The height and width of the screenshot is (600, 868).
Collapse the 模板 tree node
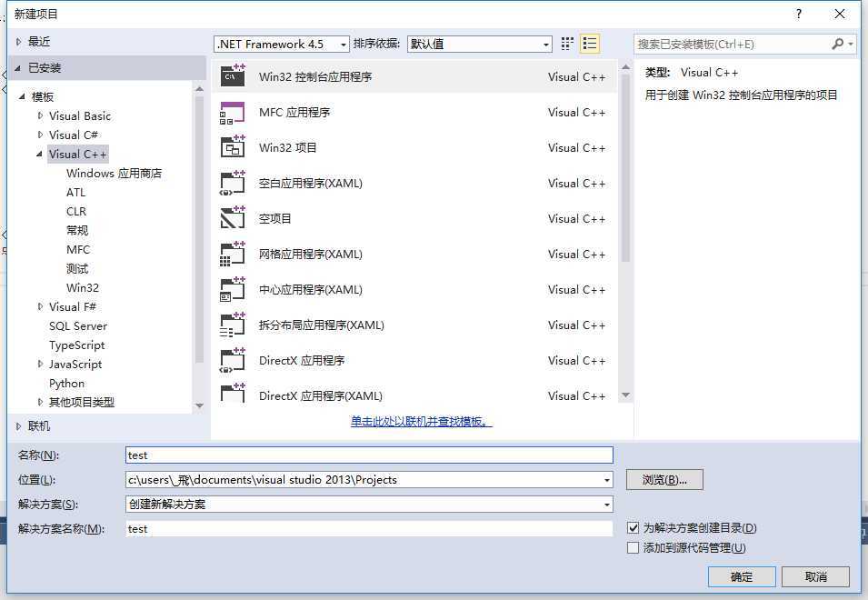(x=22, y=97)
